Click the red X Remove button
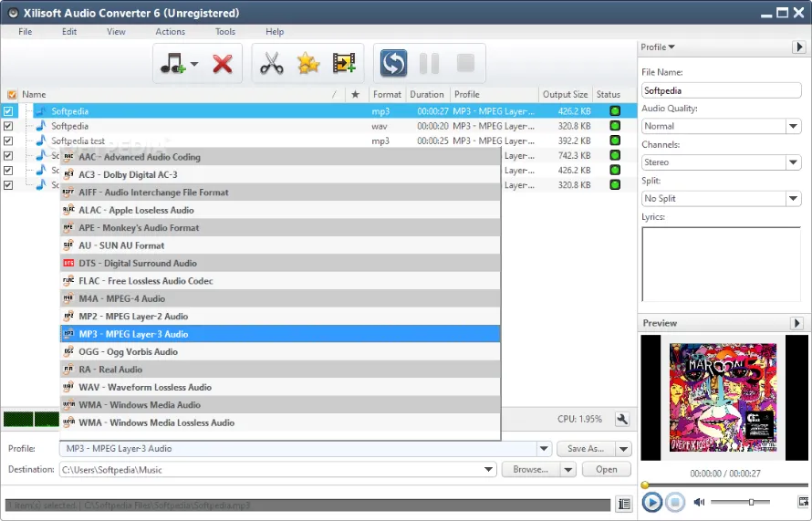Viewport: 812px width, 521px height. [222, 64]
